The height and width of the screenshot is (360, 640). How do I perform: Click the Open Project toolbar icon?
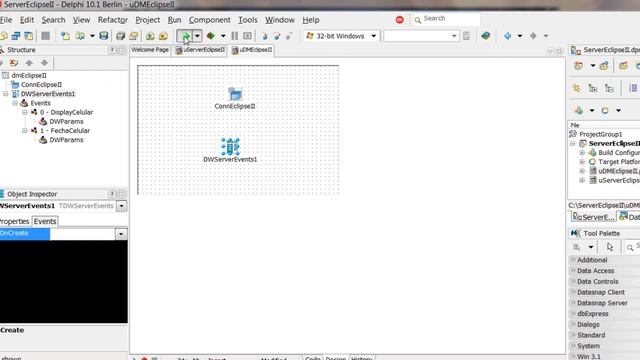(x=134, y=36)
